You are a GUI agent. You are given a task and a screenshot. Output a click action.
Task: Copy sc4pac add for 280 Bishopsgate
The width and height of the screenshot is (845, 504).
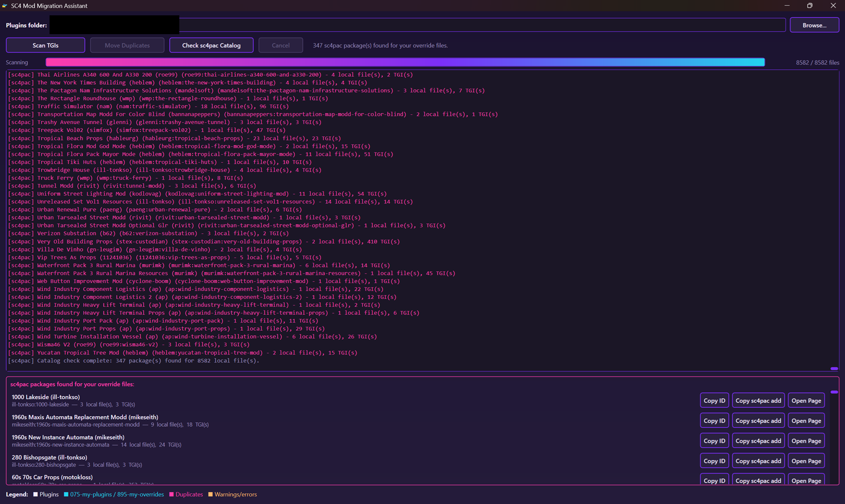pos(758,461)
